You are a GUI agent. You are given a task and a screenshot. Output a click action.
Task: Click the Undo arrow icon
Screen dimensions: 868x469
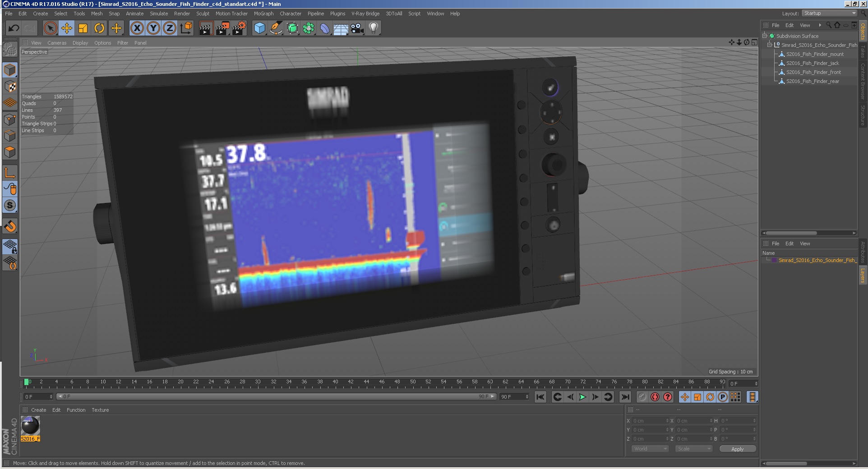coord(14,28)
